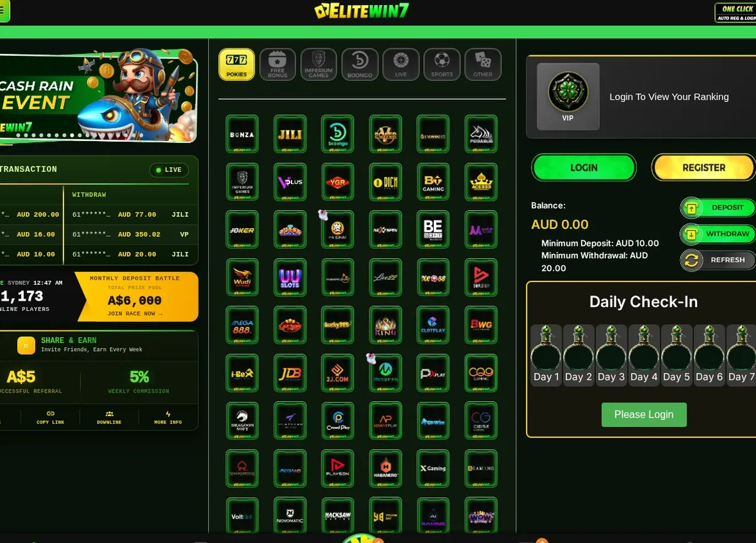The width and height of the screenshot is (756, 543).
Task: Click the VIP clover badge
Action: click(x=568, y=96)
